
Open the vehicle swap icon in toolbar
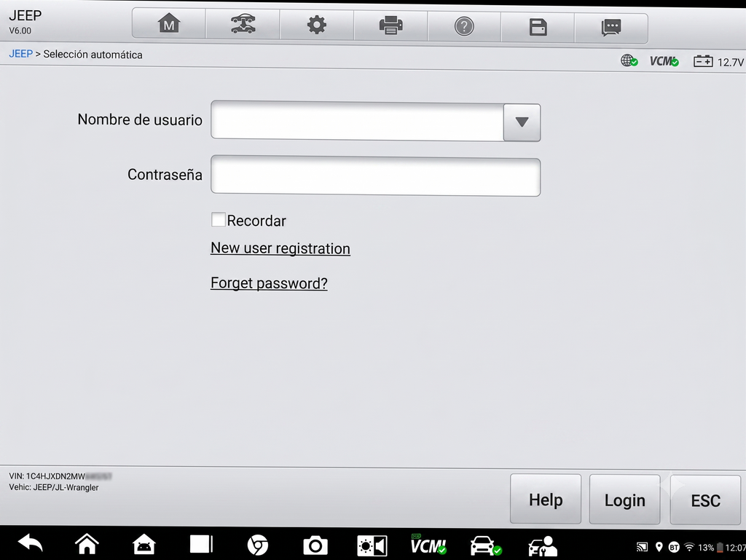pos(243,24)
